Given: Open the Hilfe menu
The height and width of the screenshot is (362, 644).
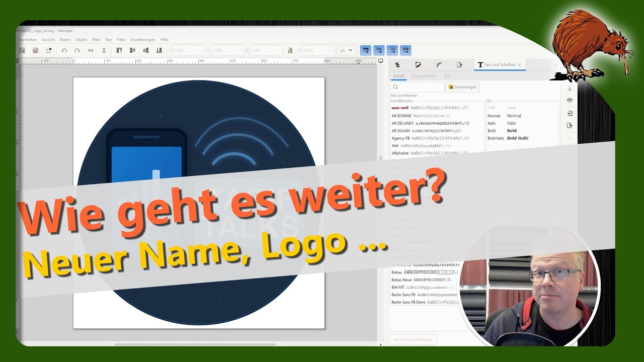Looking at the screenshot, I should click(x=165, y=40).
